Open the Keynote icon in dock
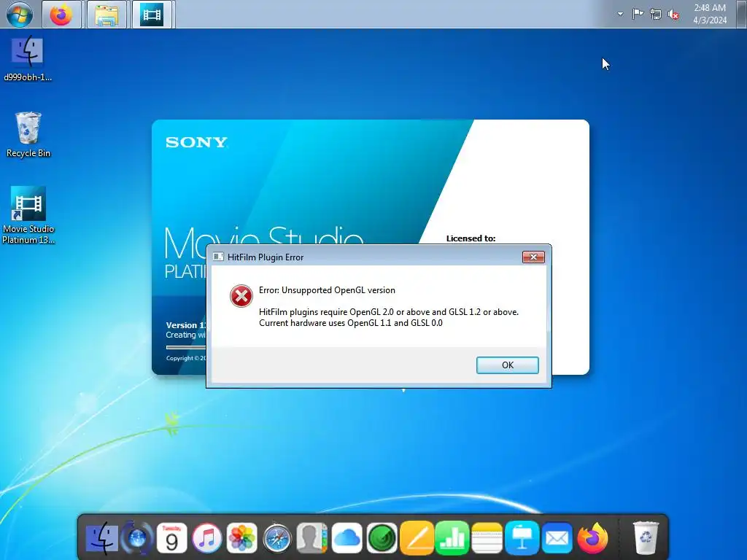 coord(522,539)
